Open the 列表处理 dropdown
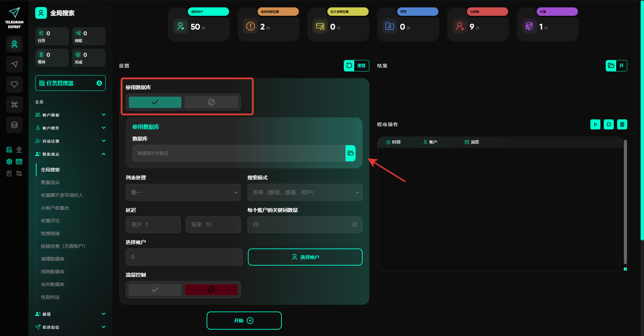The width and height of the screenshot is (644, 336). coord(183,192)
